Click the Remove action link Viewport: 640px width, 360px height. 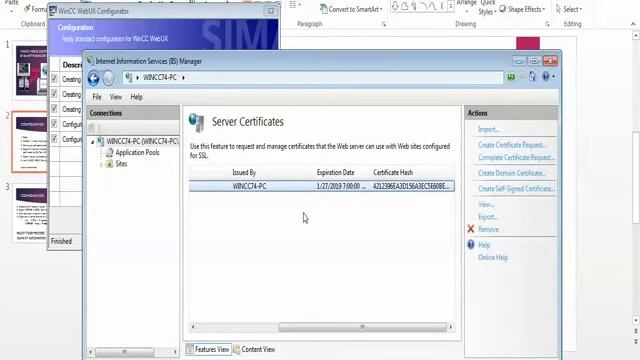pos(488,229)
